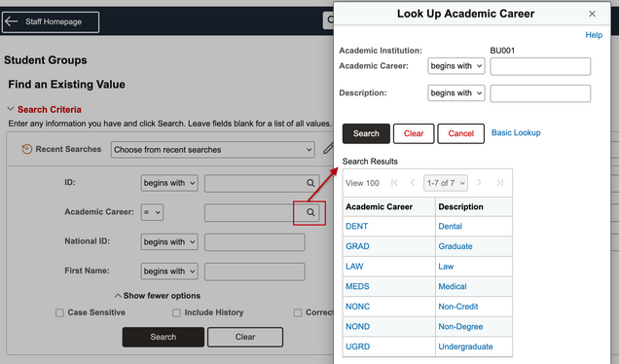Click the Basic Lookup link
619x364 pixels.
click(516, 132)
